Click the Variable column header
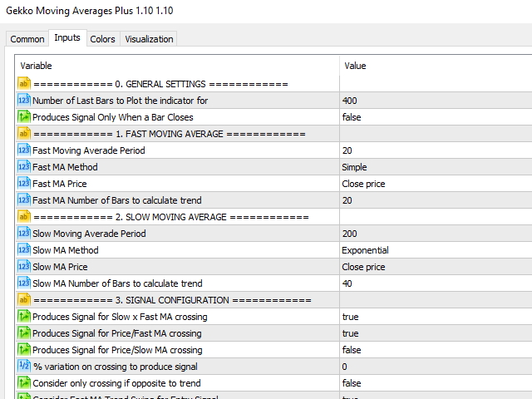This screenshot has width=532, height=399. pos(37,66)
